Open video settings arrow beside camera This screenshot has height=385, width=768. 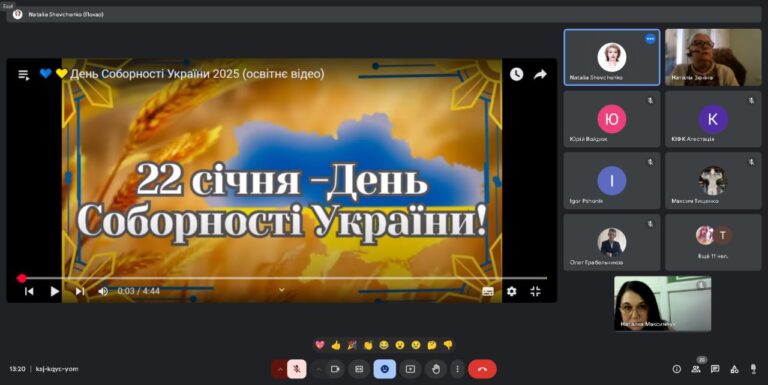[x=318, y=369]
